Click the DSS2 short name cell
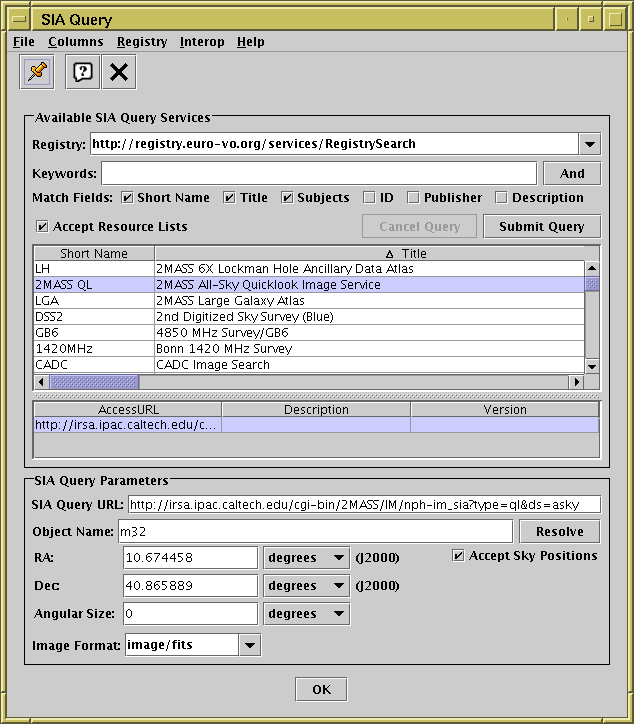Image resolution: width=634 pixels, height=724 pixels. click(94, 317)
